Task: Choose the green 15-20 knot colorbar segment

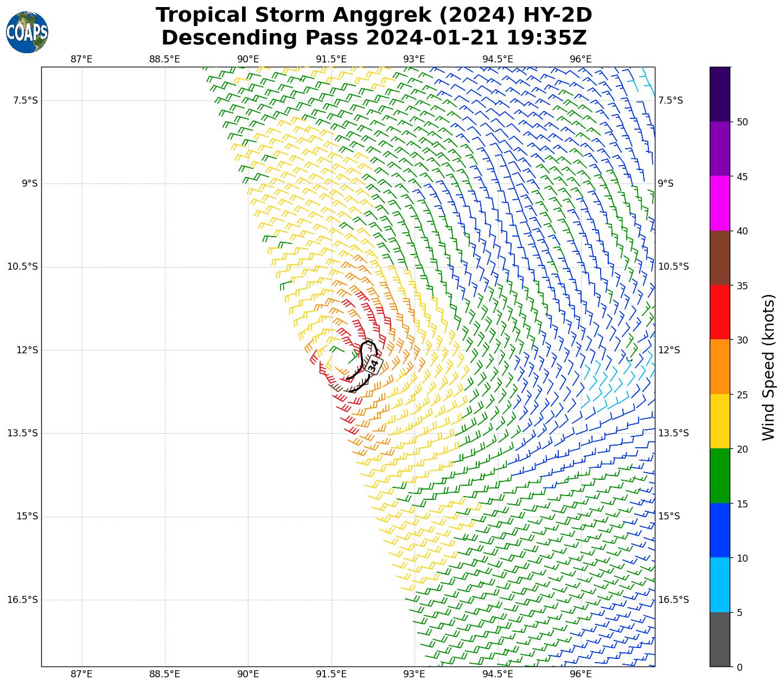Action: pos(720,476)
